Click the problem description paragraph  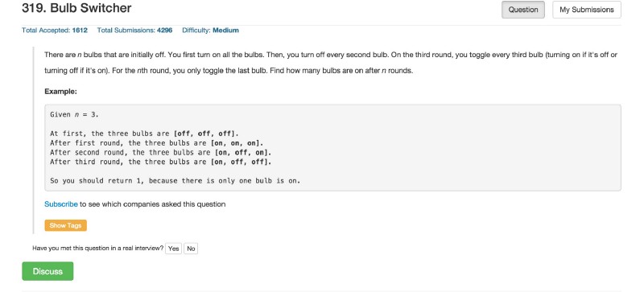[331, 63]
